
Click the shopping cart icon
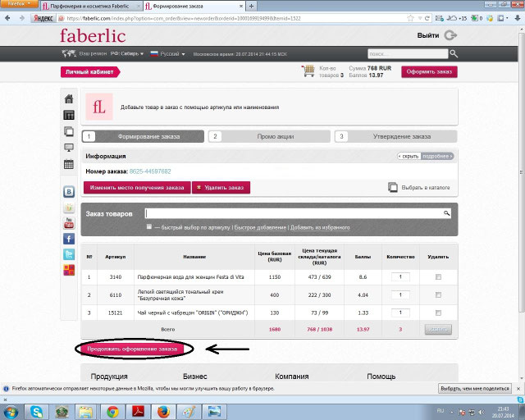click(308, 71)
